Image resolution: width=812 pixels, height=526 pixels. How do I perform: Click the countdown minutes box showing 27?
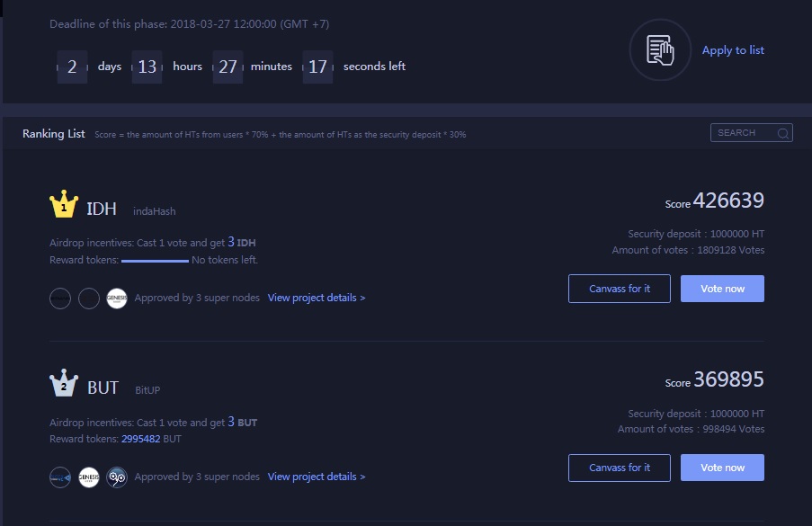tap(228, 67)
